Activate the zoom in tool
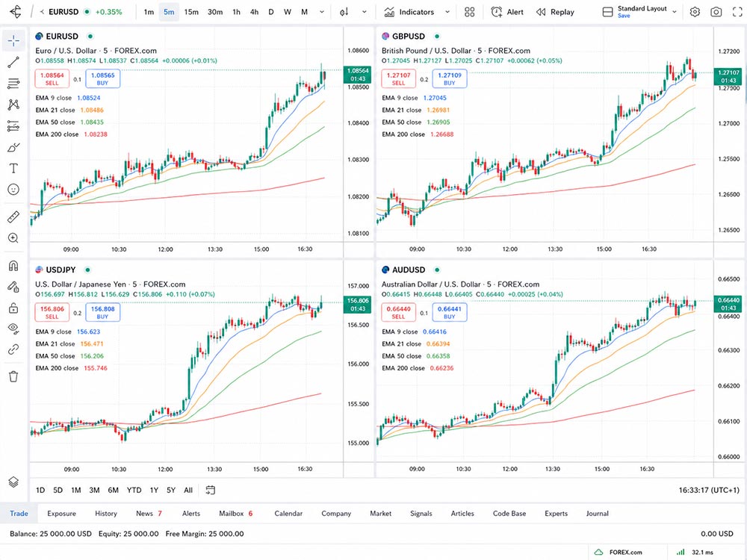 [x=13, y=238]
